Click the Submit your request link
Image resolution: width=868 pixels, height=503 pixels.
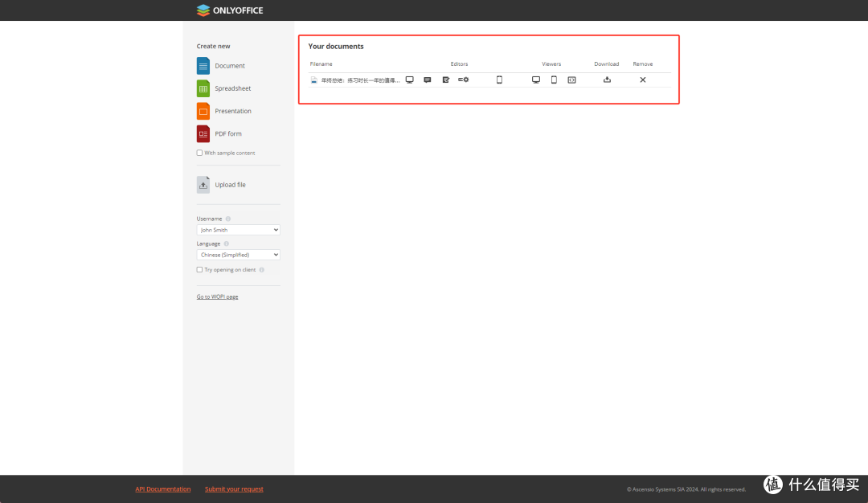coord(234,489)
